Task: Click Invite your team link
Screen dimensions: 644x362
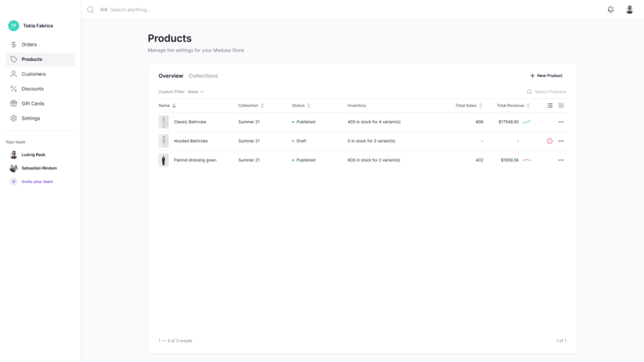Action: click(37, 182)
